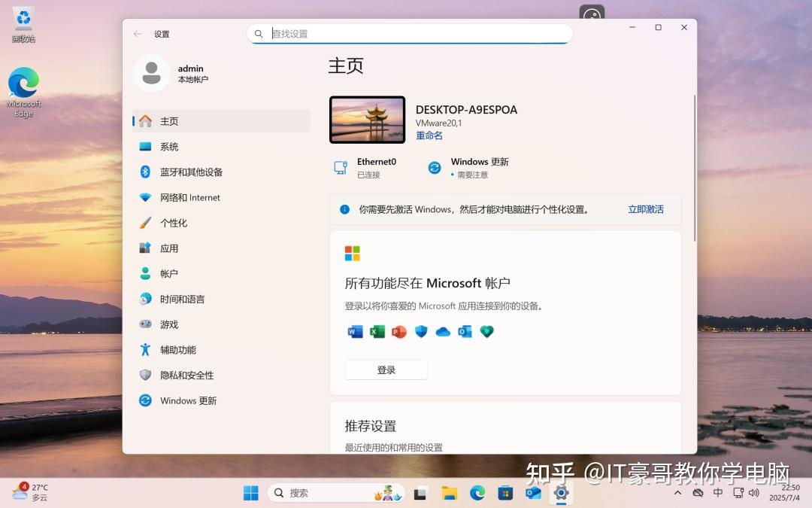812x508 pixels.
Task: Open the PowerPoint icon in the account promo
Action: (x=399, y=331)
